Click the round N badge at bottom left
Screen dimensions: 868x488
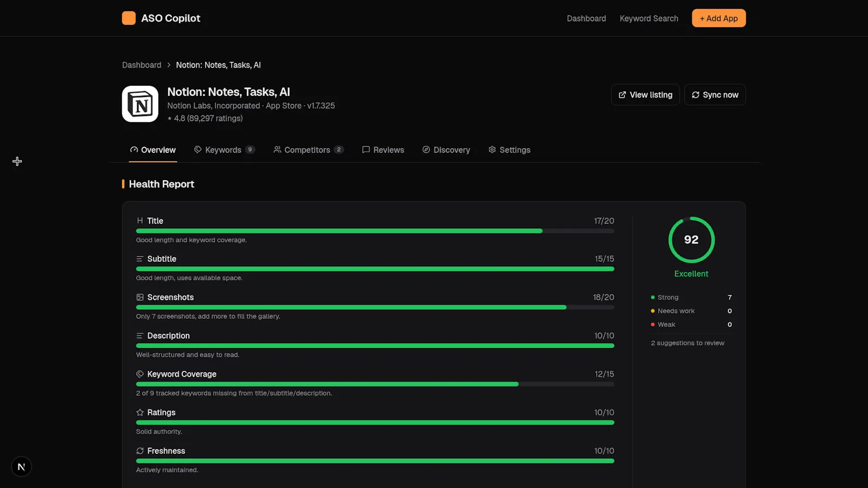pyautogui.click(x=21, y=467)
